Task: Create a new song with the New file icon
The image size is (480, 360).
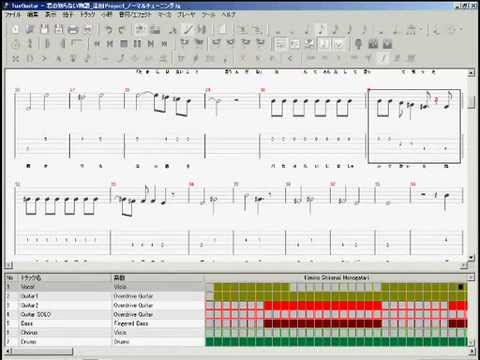Action: (x=15, y=29)
